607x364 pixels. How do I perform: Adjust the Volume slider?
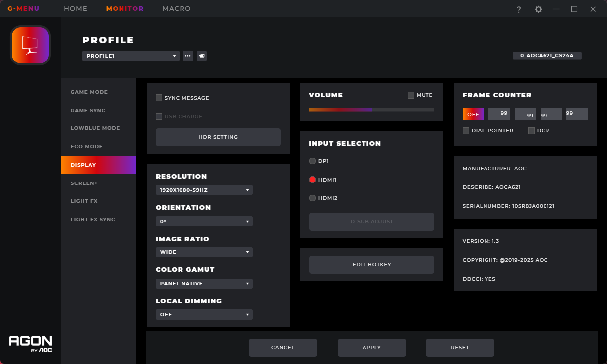pos(372,110)
